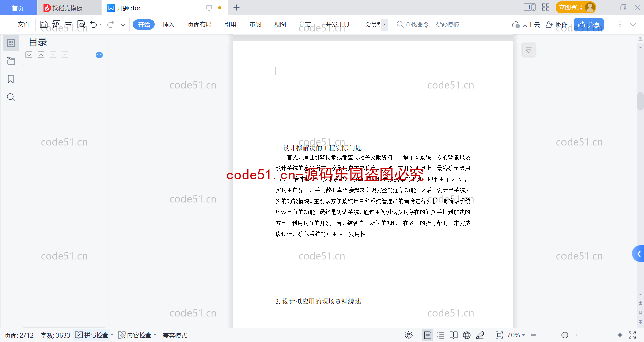644x342 pixels.
Task: Switch to reading layout view icon
Action: click(x=453, y=335)
